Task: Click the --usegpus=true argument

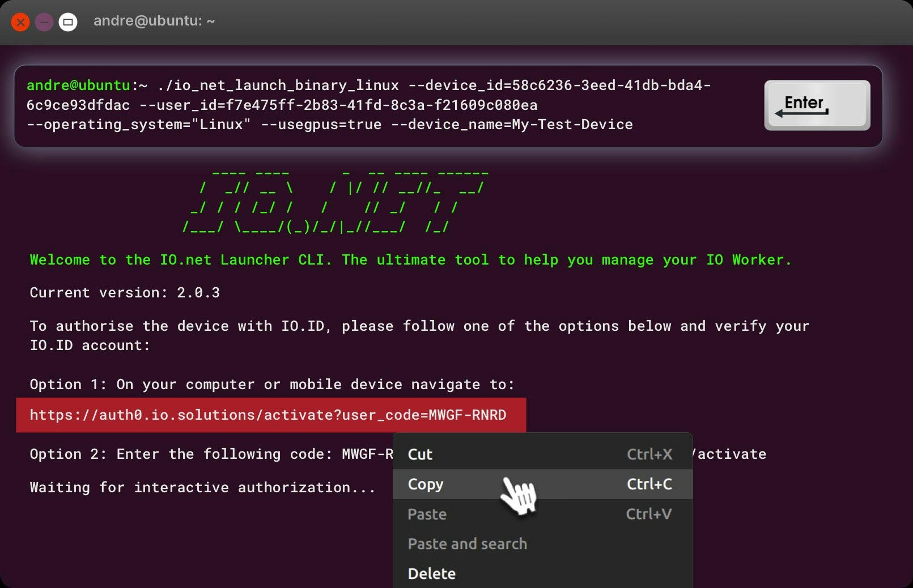Action: [321, 125]
